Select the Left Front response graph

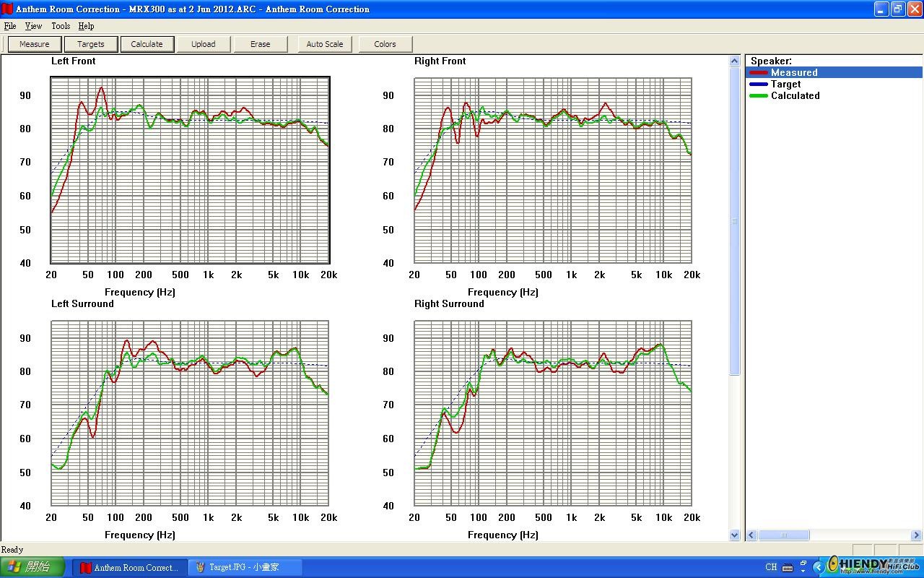point(190,171)
